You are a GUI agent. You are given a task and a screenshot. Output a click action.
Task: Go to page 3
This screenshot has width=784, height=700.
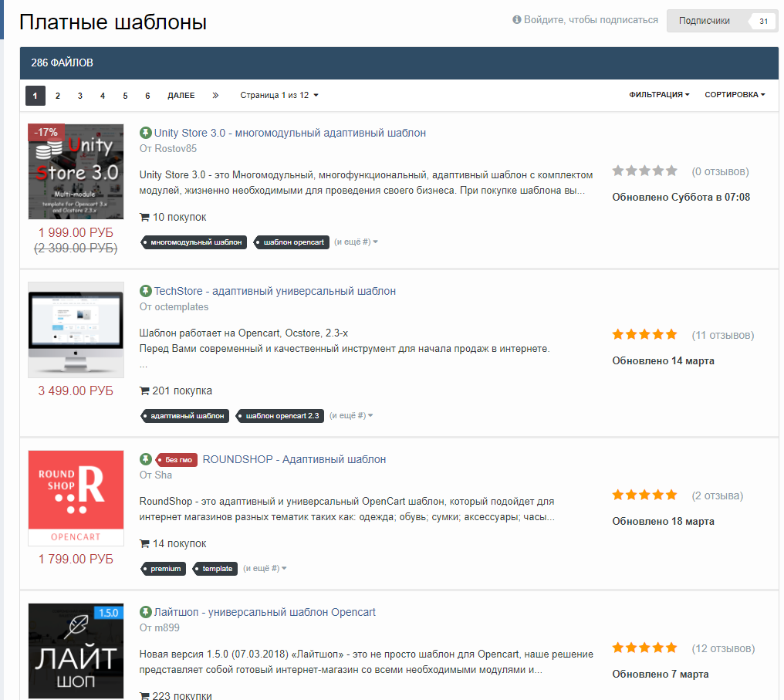click(80, 96)
